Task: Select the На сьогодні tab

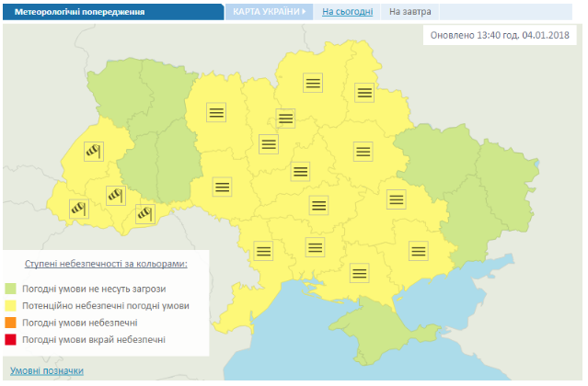Action: [x=348, y=12]
